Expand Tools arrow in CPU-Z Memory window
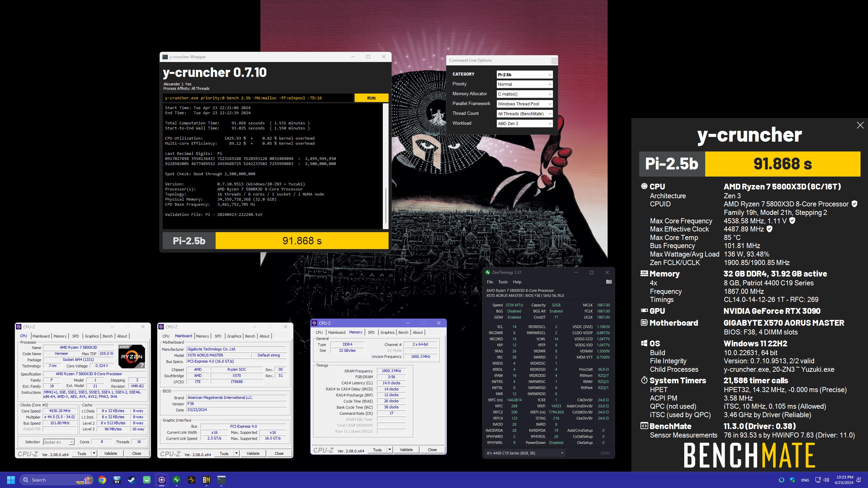This screenshot has width=868, height=488. click(390, 450)
